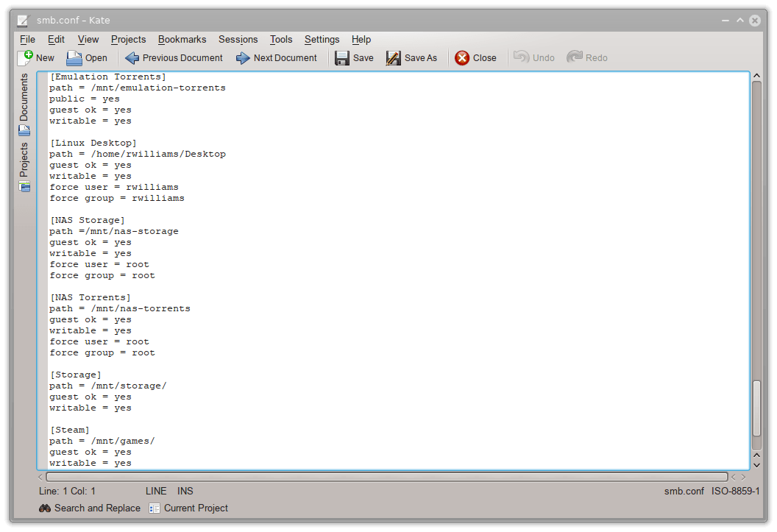Save file using floppy disk icon
This screenshot has height=532, width=777.
[342, 57]
